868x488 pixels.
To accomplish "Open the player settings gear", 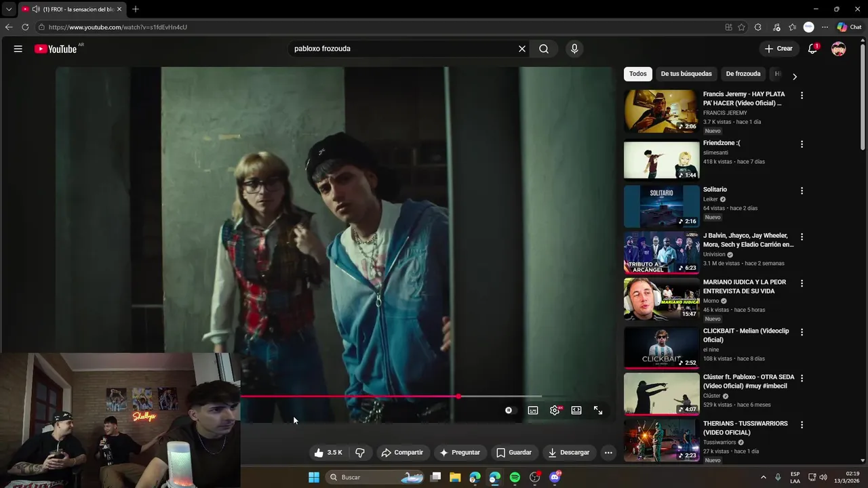I will 555,410.
